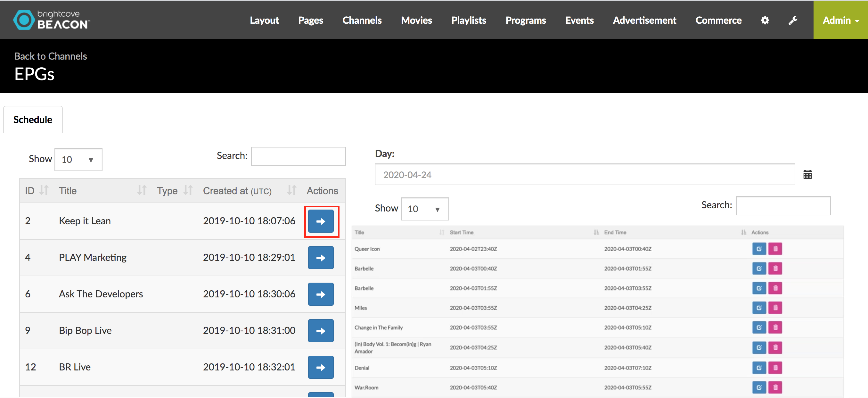Image resolution: width=868 pixels, height=398 pixels.
Task: Sort schedule table by End Time
Action: (x=743, y=232)
